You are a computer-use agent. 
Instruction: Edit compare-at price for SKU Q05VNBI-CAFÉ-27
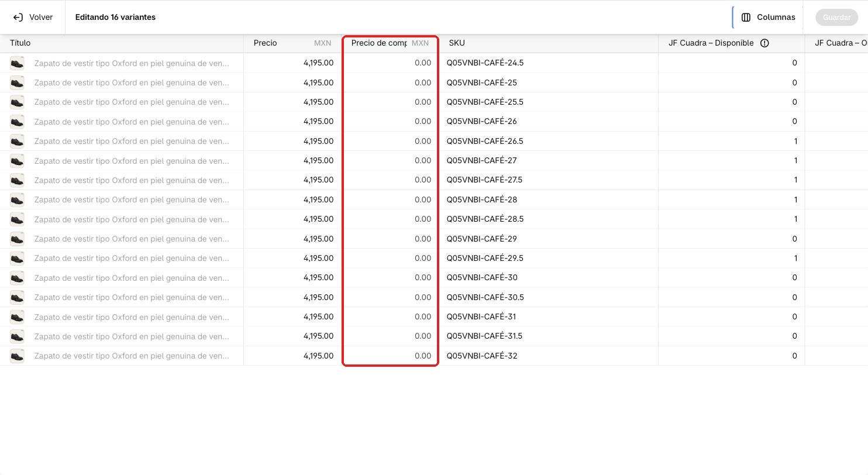pyautogui.click(x=390, y=160)
